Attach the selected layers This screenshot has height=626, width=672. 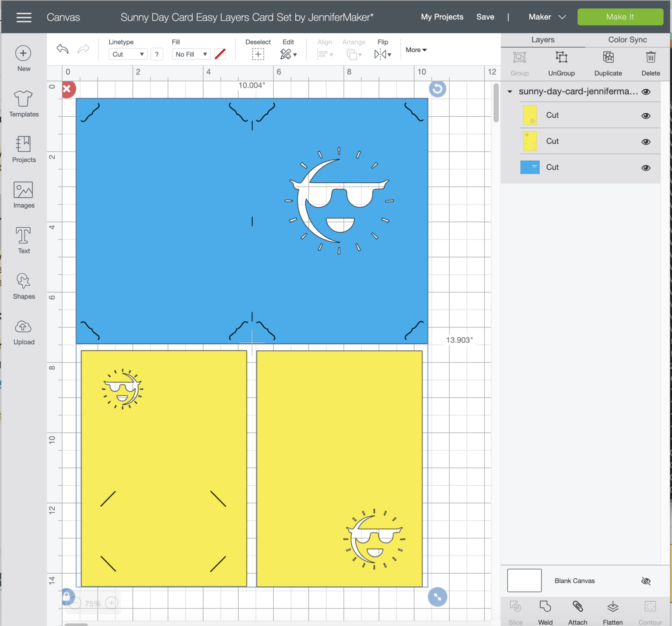pyautogui.click(x=577, y=612)
